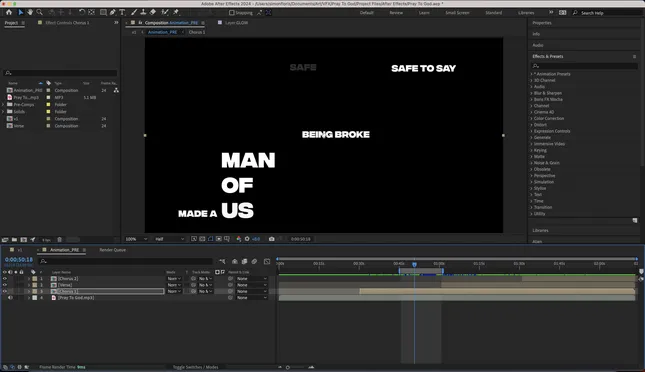Select the Roto Brush tool

pos(165,12)
